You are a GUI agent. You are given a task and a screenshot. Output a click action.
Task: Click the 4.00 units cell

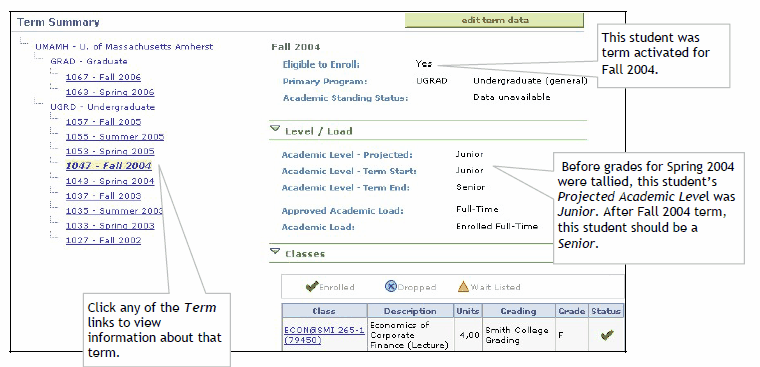pyautogui.click(x=468, y=335)
